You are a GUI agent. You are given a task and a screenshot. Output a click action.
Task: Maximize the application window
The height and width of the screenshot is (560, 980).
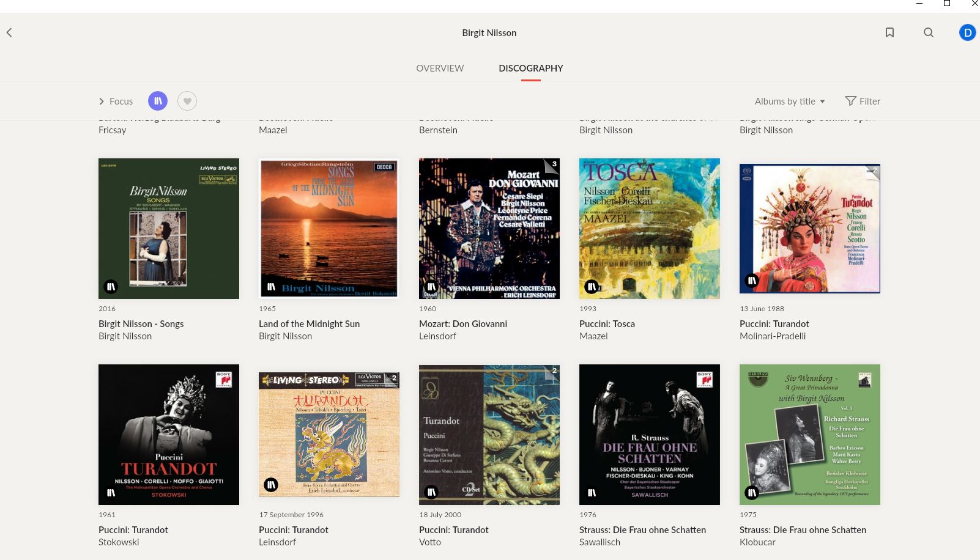click(x=946, y=4)
